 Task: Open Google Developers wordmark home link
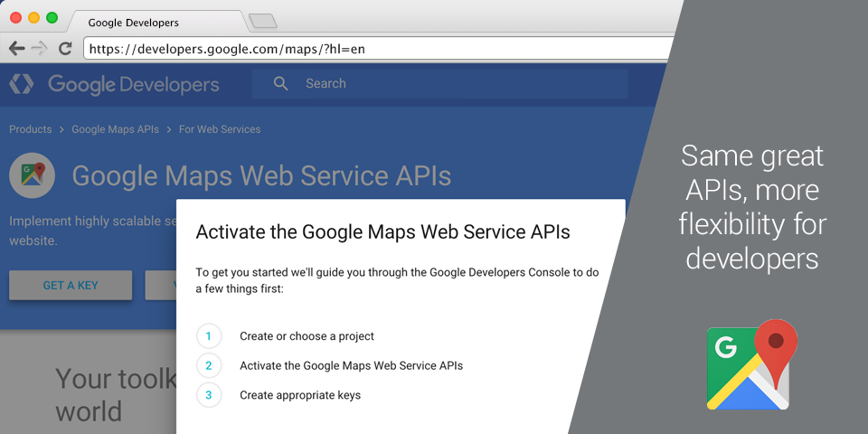click(134, 85)
